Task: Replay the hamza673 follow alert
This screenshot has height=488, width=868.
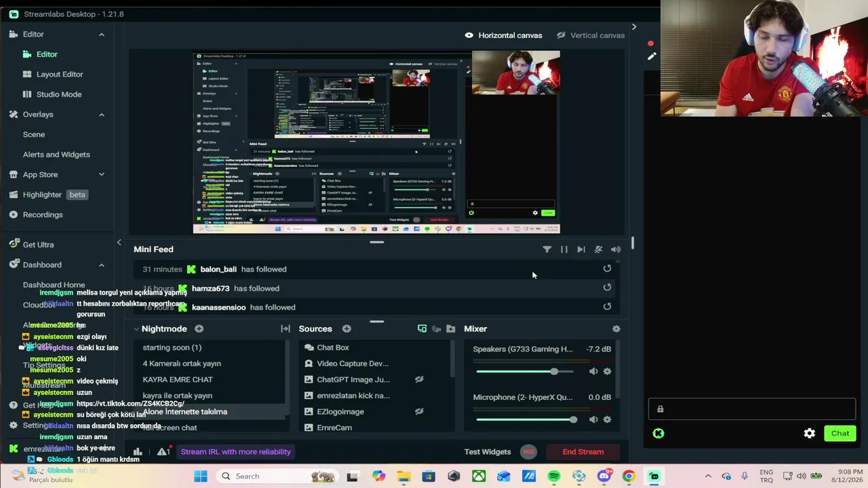Action: (607, 287)
